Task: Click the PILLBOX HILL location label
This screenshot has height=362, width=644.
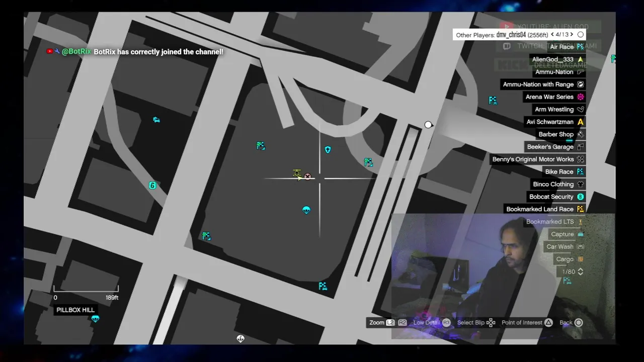Action: (75, 310)
